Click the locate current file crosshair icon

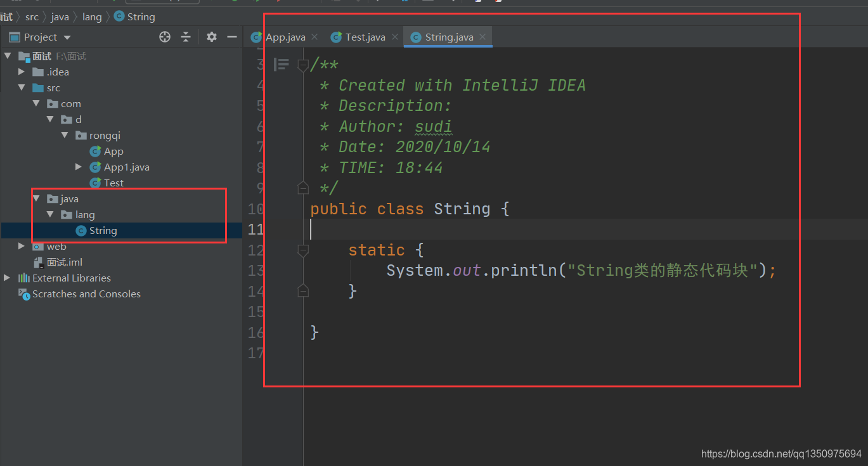[165, 37]
